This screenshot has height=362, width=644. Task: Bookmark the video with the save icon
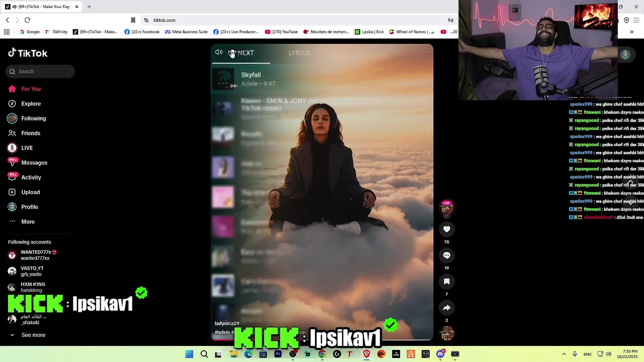coord(446,282)
